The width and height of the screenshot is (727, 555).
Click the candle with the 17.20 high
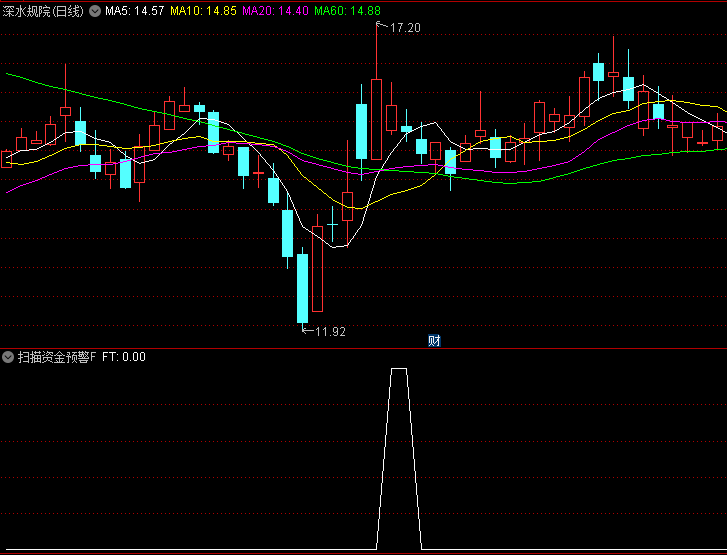tap(376, 118)
